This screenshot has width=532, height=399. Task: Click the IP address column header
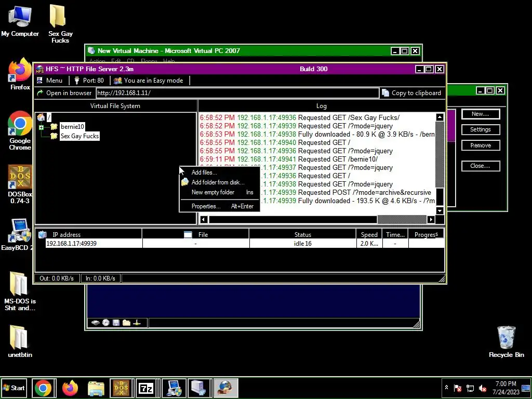(88, 234)
